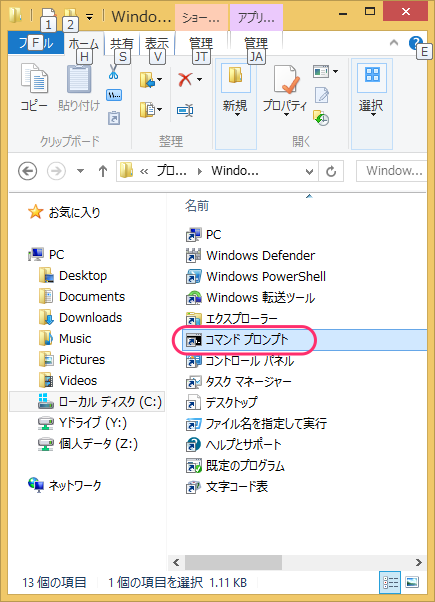Click the 'Windo...' breadcrumb in the address bar
The image size is (435, 602).
(235, 171)
